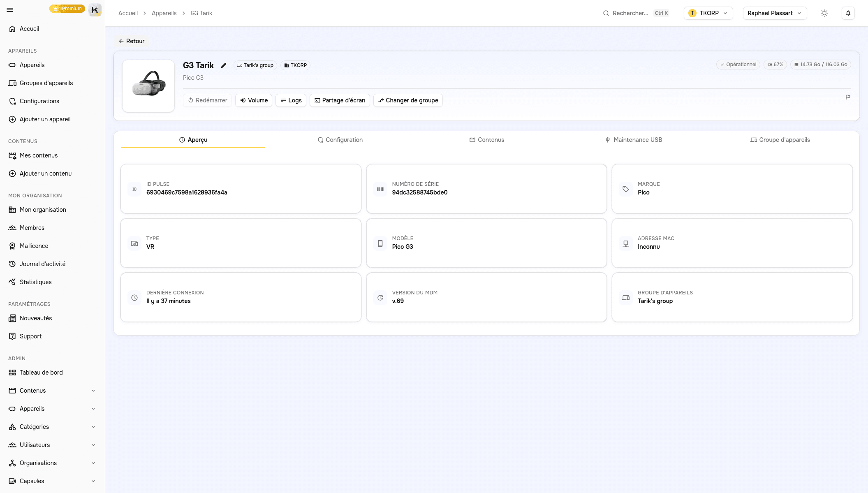Open the TKORP organisation dropdown
Screen dimensions: 868x493
pos(708,13)
